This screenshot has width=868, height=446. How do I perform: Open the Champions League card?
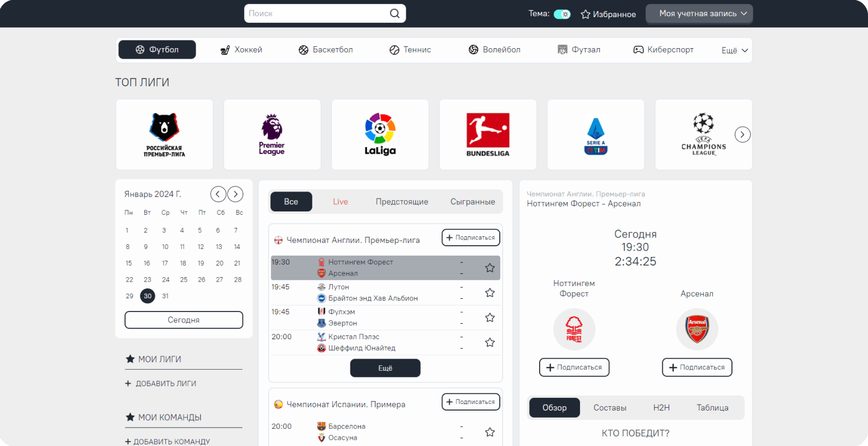[x=703, y=134]
